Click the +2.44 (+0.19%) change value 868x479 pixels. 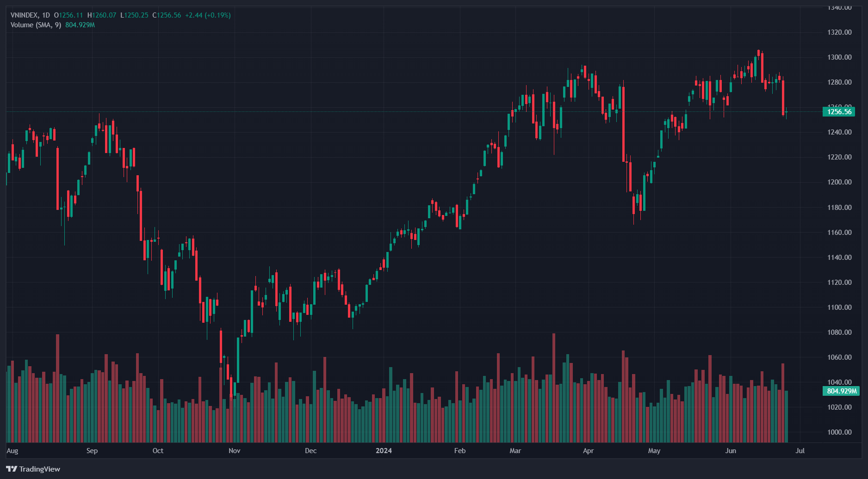[x=208, y=15]
